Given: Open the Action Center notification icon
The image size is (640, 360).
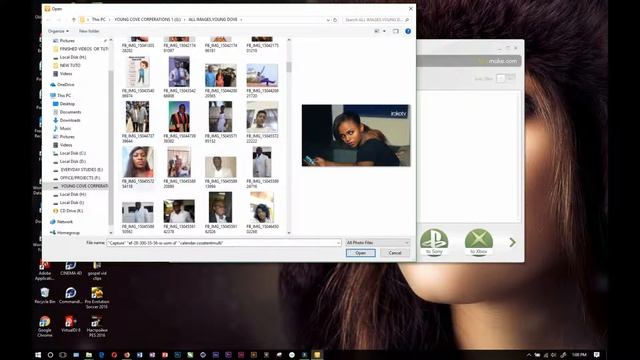Looking at the screenshot, I should [x=596, y=355].
